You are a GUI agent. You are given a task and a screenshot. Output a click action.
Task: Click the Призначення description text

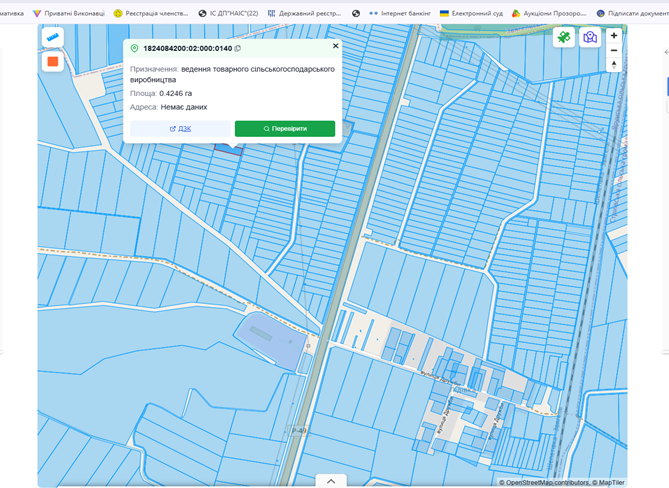(x=233, y=74)
